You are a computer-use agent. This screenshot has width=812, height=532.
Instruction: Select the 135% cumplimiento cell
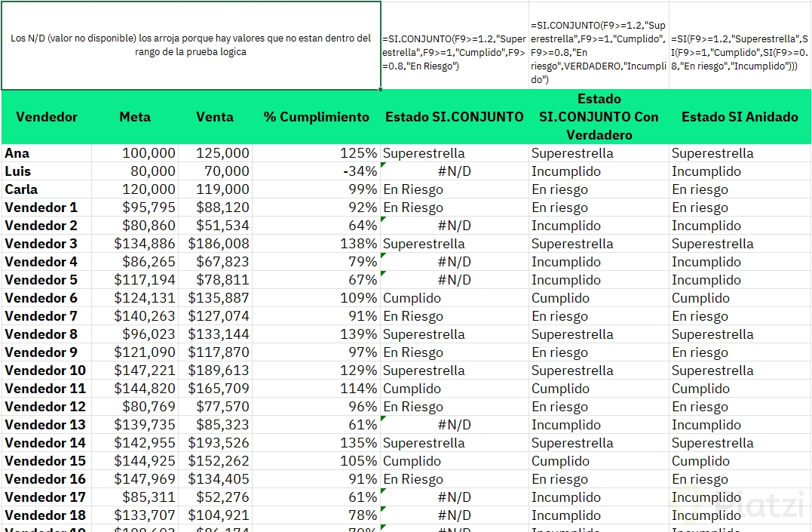tap(317, 444)
